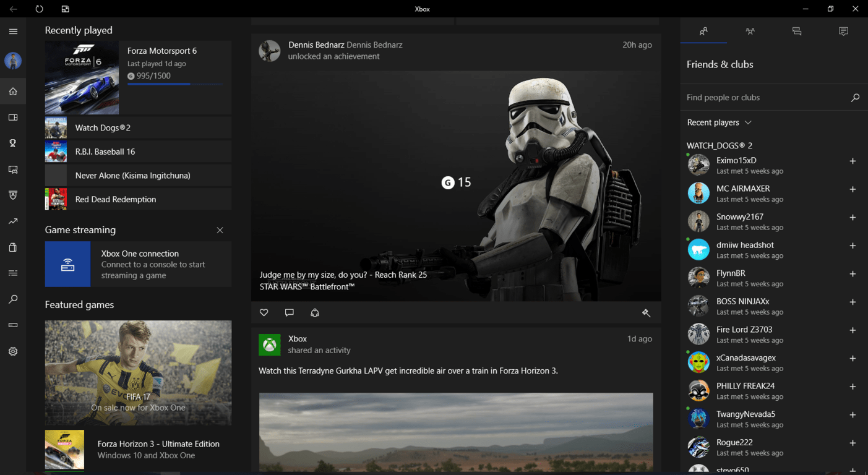This screenshot has width=868, height=475.
Task: Open Xbox name link in activity feed
Action: pyautogui.click(x=298, y=339)
